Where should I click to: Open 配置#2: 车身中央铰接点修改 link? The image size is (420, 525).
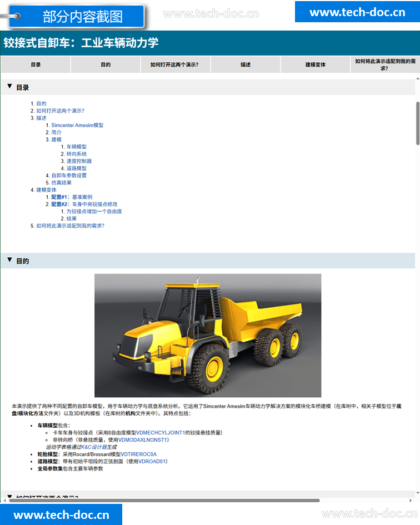[x=84, y=204]
